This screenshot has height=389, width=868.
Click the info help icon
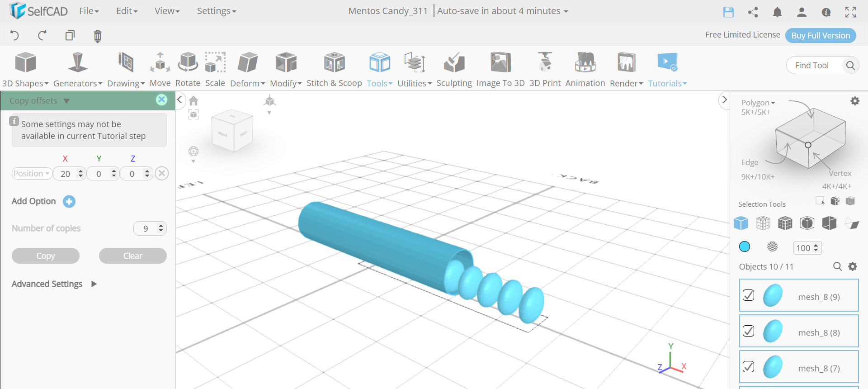point(826,12)
